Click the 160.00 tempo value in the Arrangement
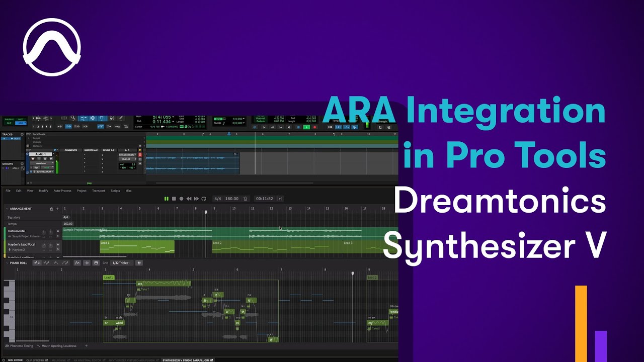The image size is (644, 362). [x=68, y=224]
